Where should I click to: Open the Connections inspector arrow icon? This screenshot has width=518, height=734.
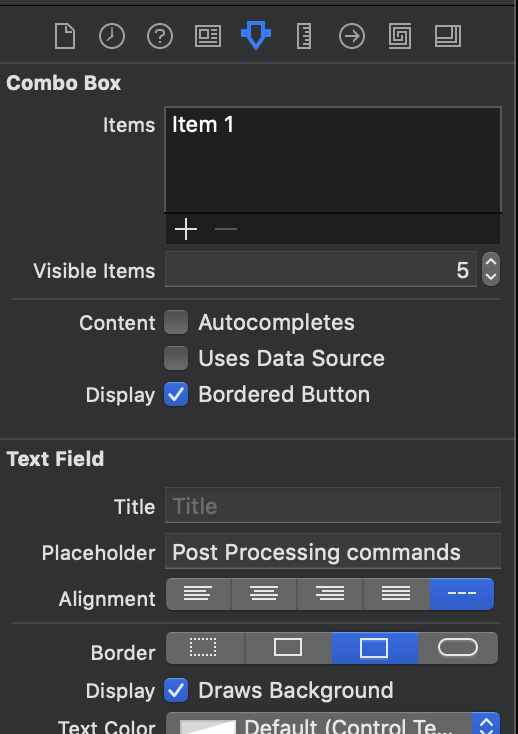(x=352, y=36)
